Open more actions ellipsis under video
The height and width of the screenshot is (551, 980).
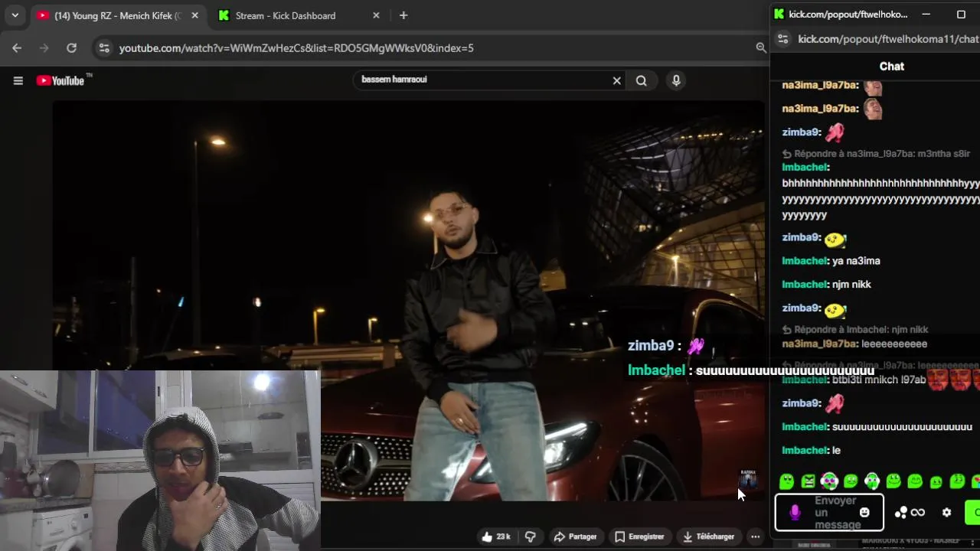click(x=755, y=536)
